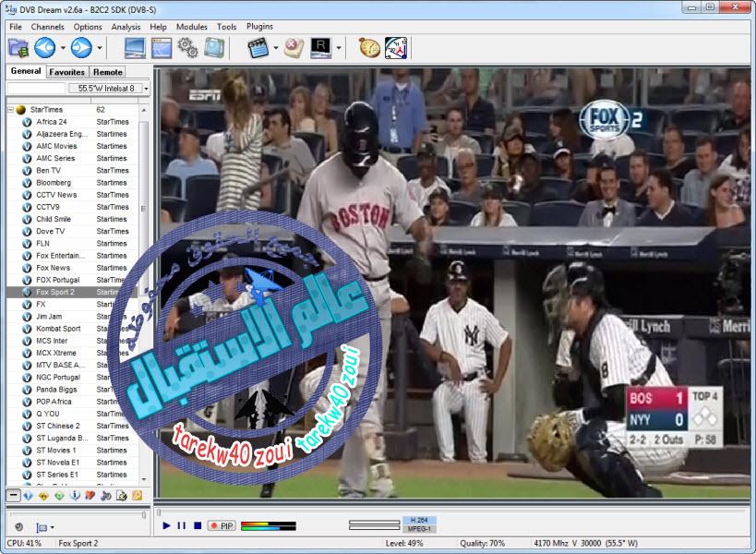Screen dimensions: 756x554
Task: Click the left panel slider handle
Action: 144,515
